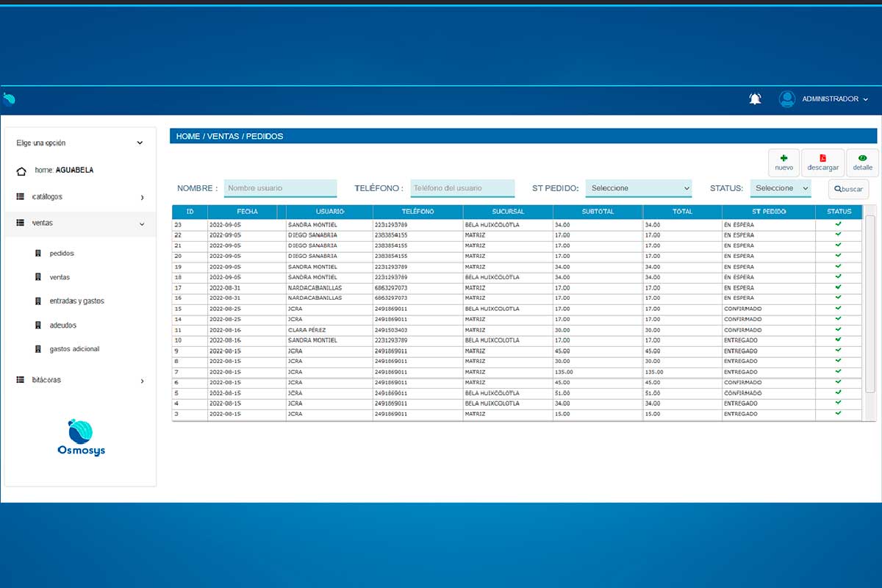Click the catálogos list icon
The height and width of the screenshot is (588, 882).
(x=20, y=197)
